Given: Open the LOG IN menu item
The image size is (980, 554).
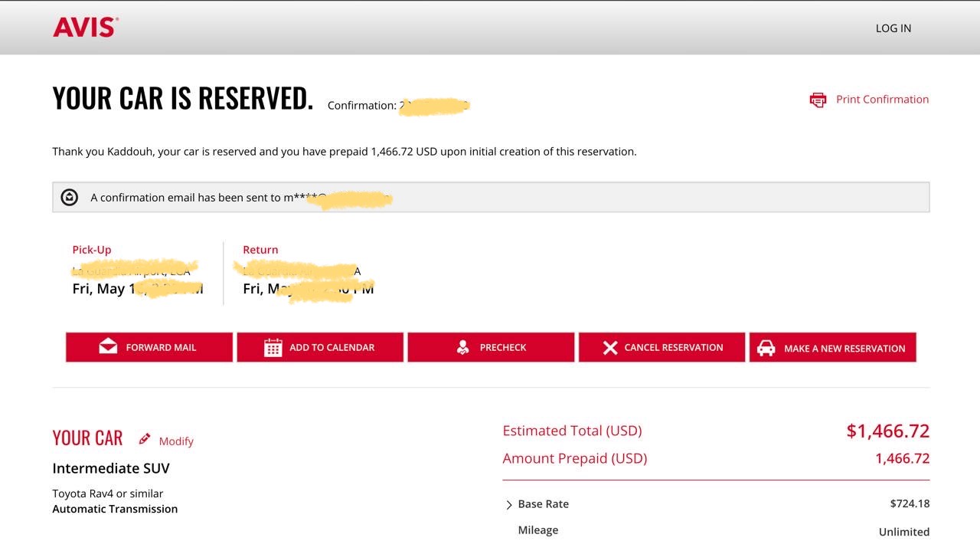Looking at the screenshot, I should (x=893, y=28).
